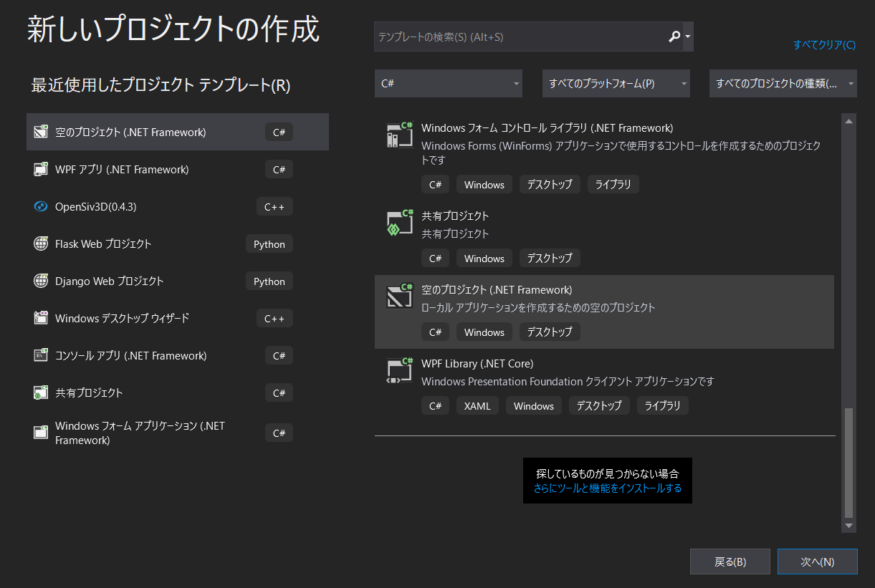Open the C# language dropdown
The image size is (875, 588).
[x=448, y=83]
